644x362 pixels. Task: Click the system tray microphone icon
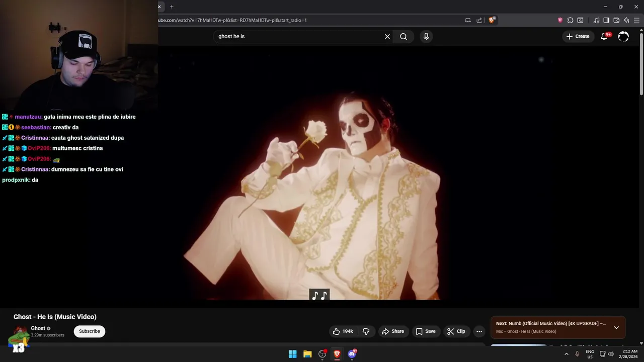click(577, 354)
